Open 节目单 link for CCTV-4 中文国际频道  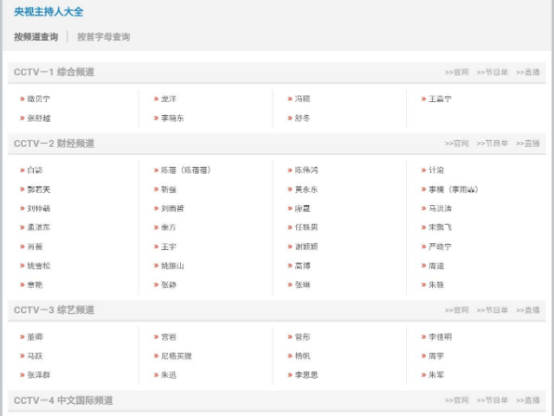click(x=492, y=400)
